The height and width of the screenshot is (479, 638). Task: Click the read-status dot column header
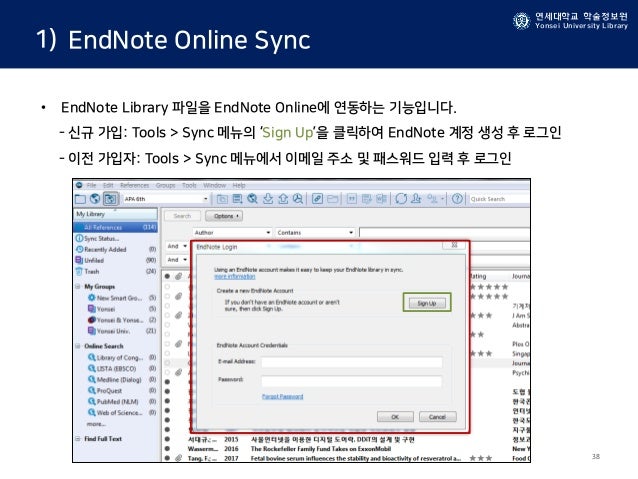(x=167, y=276)
